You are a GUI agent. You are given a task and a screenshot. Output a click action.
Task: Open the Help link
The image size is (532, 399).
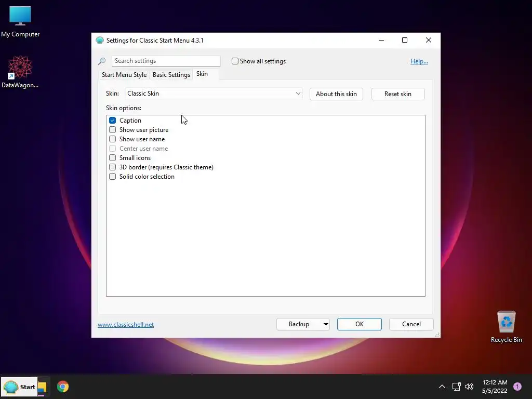coord(419,61)
